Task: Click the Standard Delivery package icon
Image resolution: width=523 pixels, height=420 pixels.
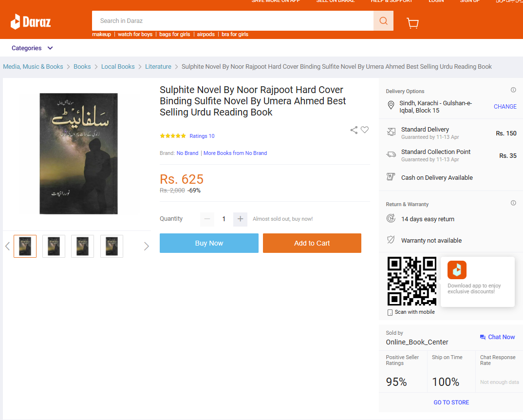Action: 391,132
